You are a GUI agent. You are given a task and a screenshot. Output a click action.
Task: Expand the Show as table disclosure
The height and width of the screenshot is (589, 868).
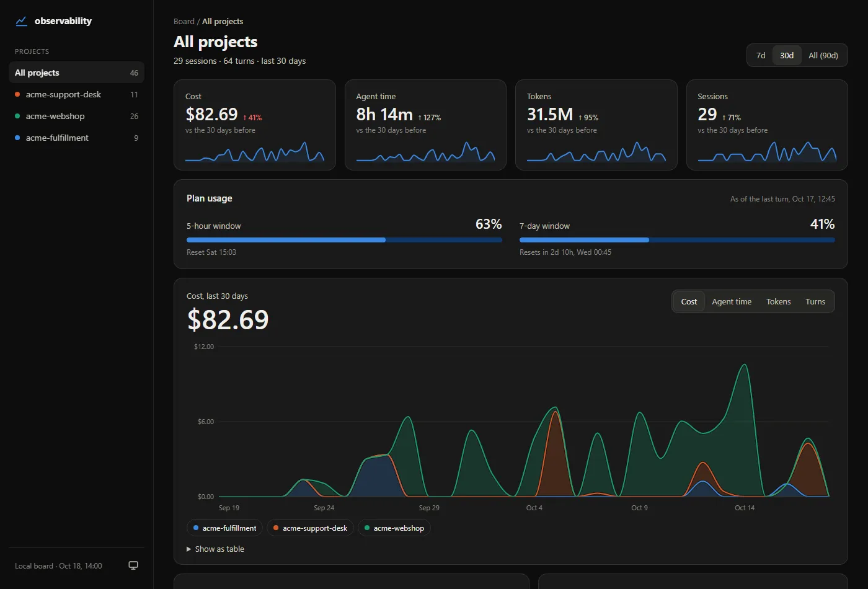coord(215,549)
